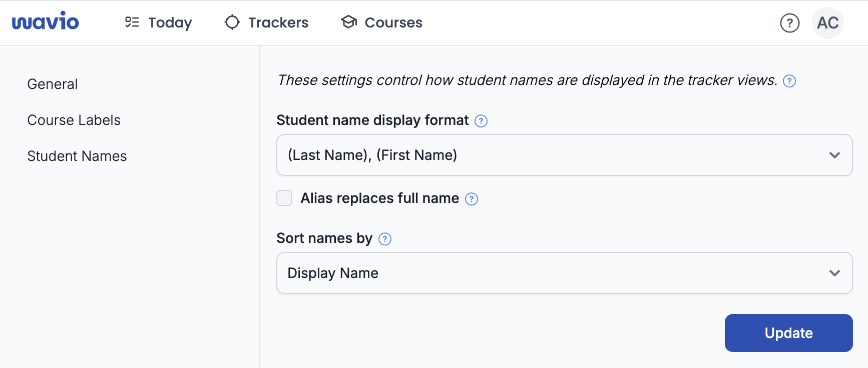Open the AC user avatar menu
The image size is (868, 368).
[827, 23]
